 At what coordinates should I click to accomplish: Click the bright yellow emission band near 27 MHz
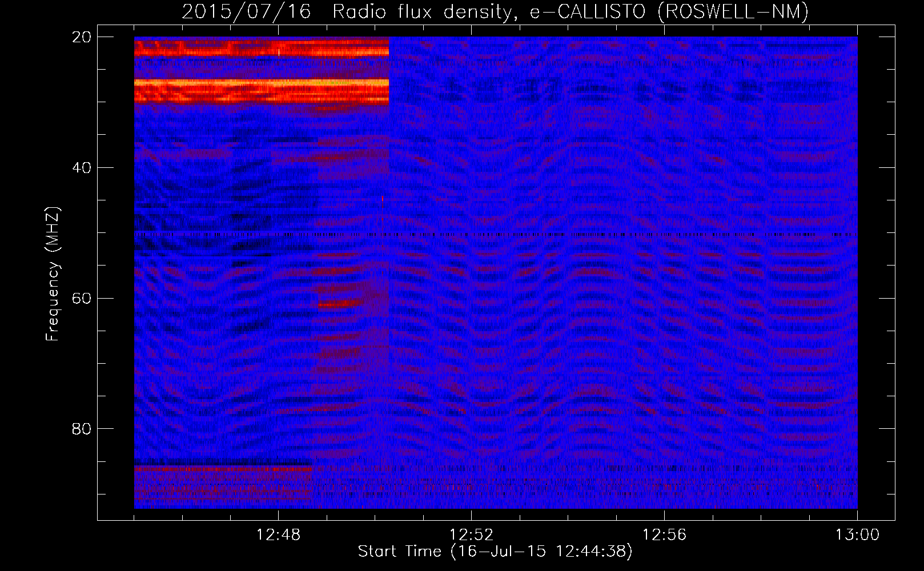(x=262, y=83)
